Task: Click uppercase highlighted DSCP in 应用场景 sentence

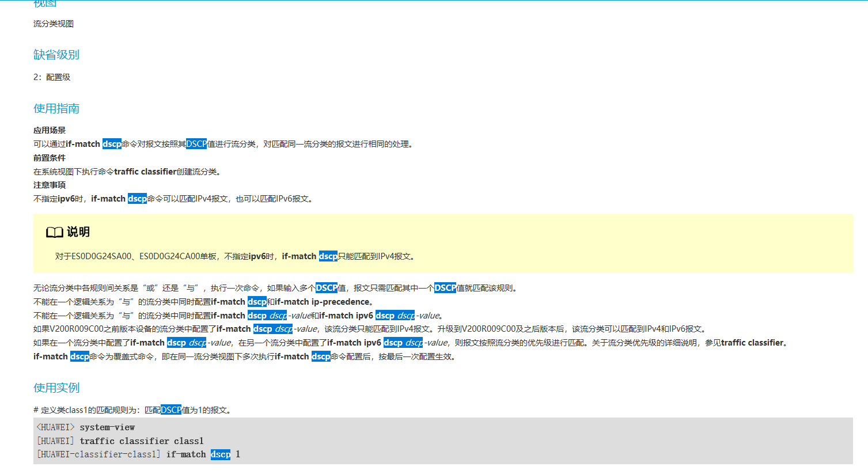Action: (196, 144)
